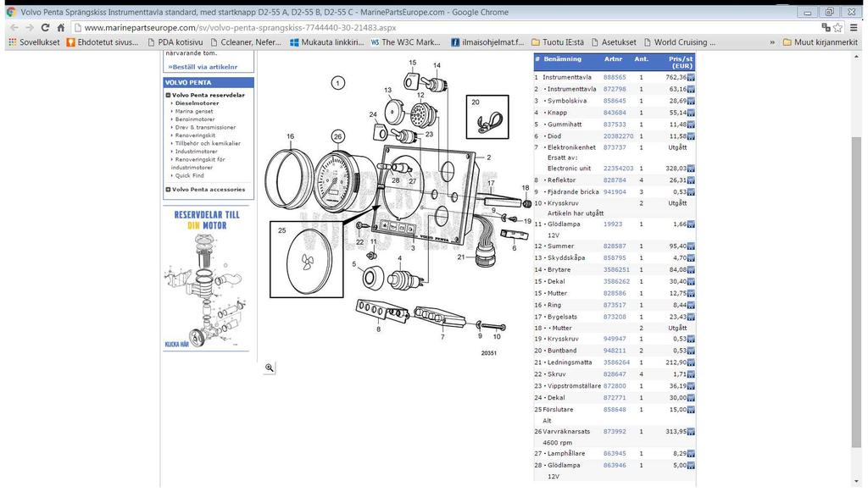Viewport: 868px width, 492px height.
Task: Open the Reservdelar till din motor banner
Action: click(x=207, y=279)
